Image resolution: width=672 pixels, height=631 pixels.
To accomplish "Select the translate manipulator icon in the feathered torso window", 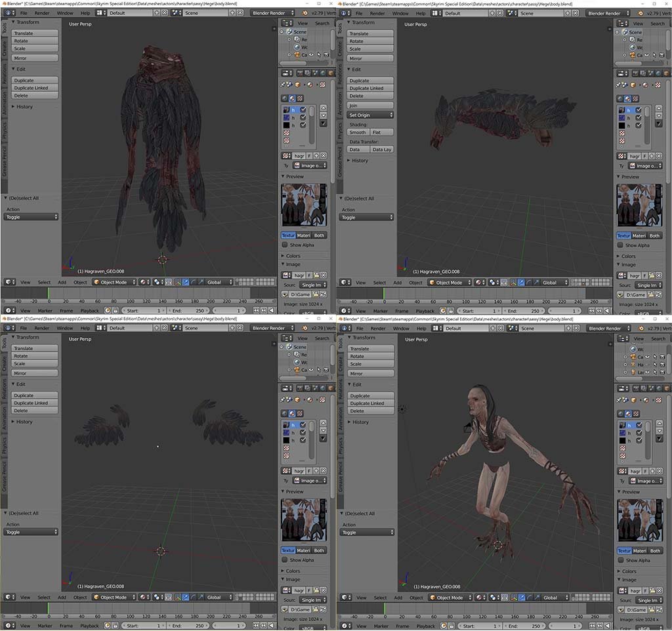I will [x=186, y=282].
